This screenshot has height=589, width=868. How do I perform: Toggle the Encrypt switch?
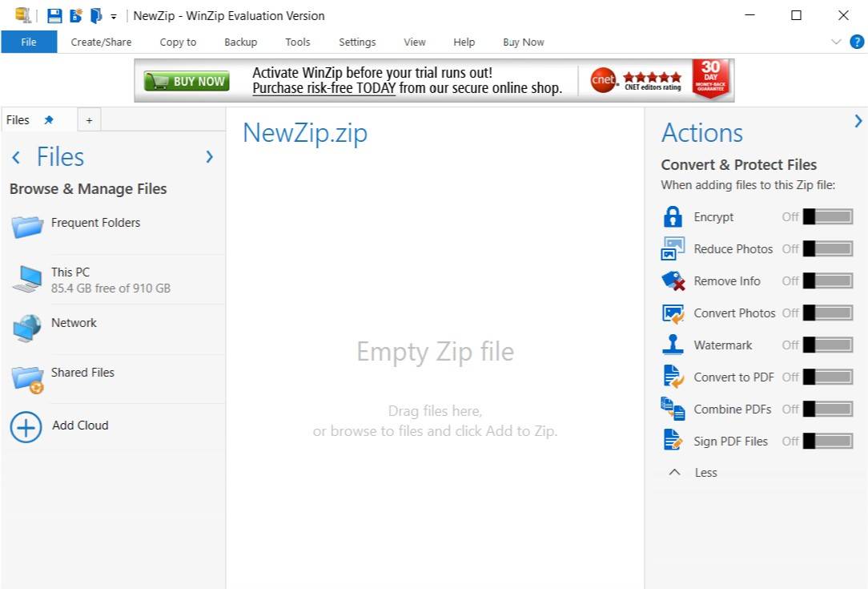click(828, 216)
